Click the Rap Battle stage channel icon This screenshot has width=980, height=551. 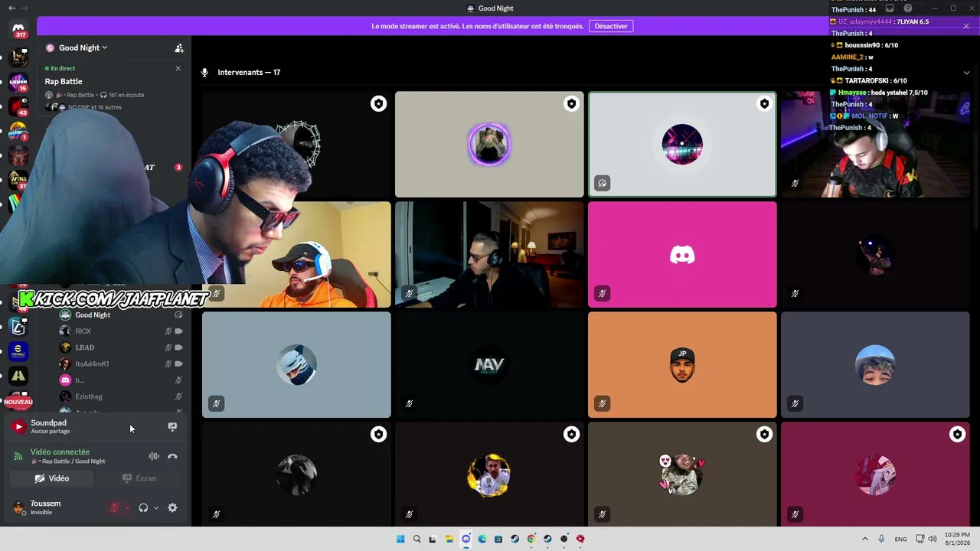(x=50, y=95)
